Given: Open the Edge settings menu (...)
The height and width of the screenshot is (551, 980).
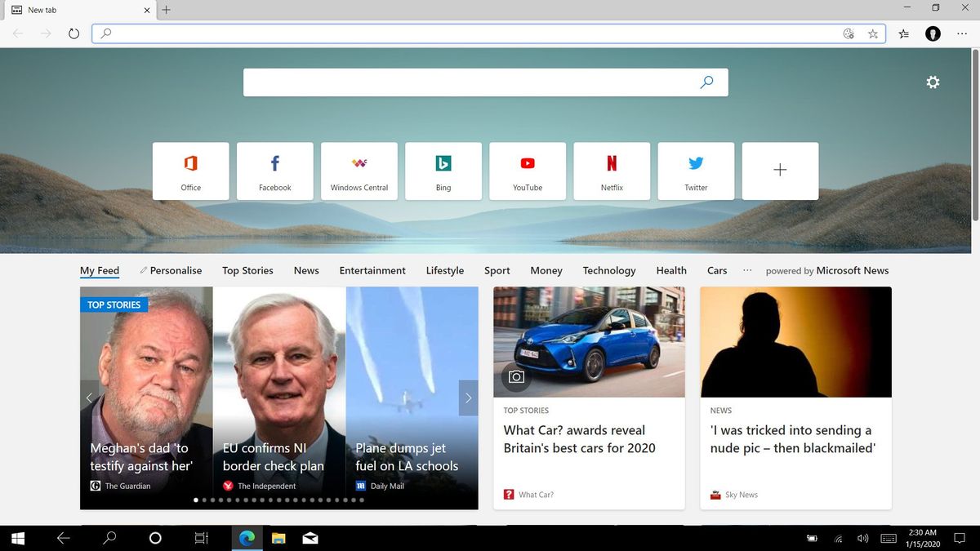Looking at the screenshot, I should pos(962,33).
